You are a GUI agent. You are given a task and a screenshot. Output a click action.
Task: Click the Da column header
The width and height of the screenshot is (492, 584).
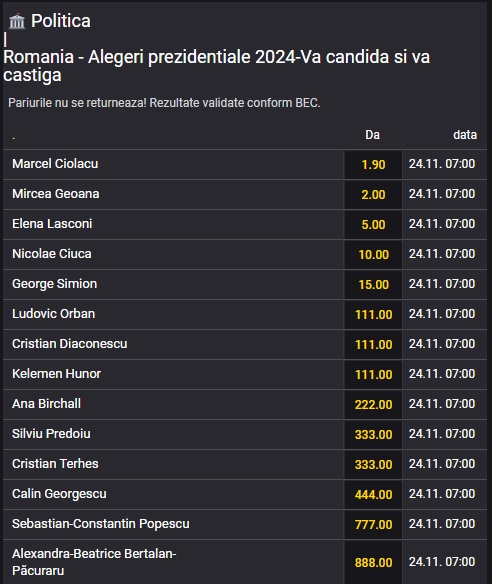point(372,135)
